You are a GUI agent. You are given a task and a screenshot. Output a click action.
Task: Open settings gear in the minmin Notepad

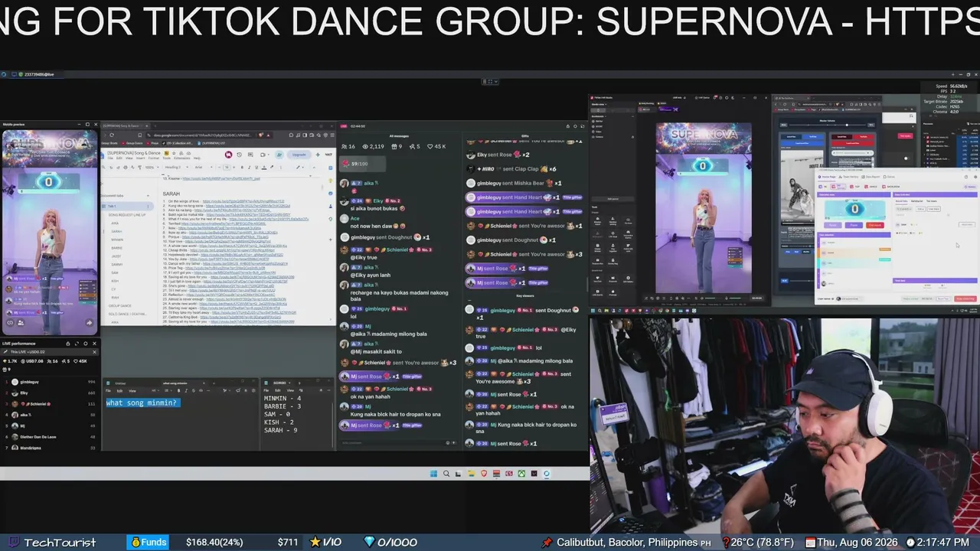253,390
